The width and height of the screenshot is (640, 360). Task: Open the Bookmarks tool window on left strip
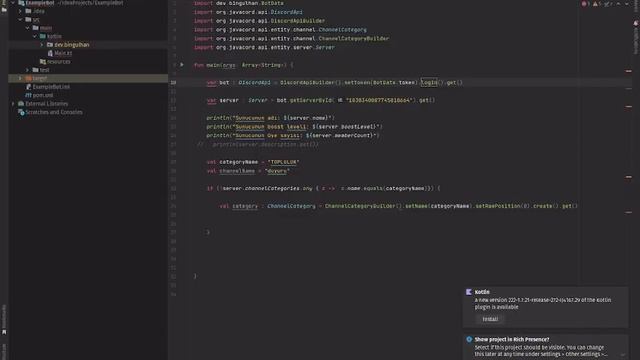click(4, 320)
